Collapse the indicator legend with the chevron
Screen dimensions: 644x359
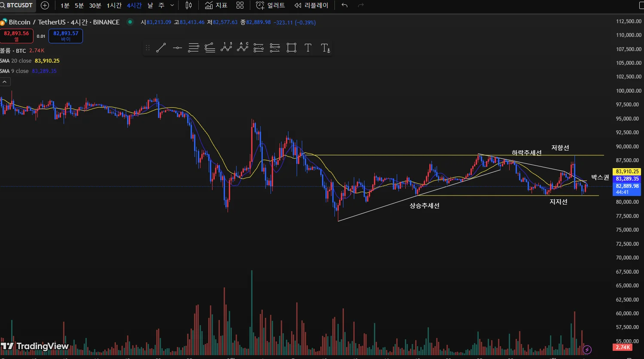[x=5, y=82]
